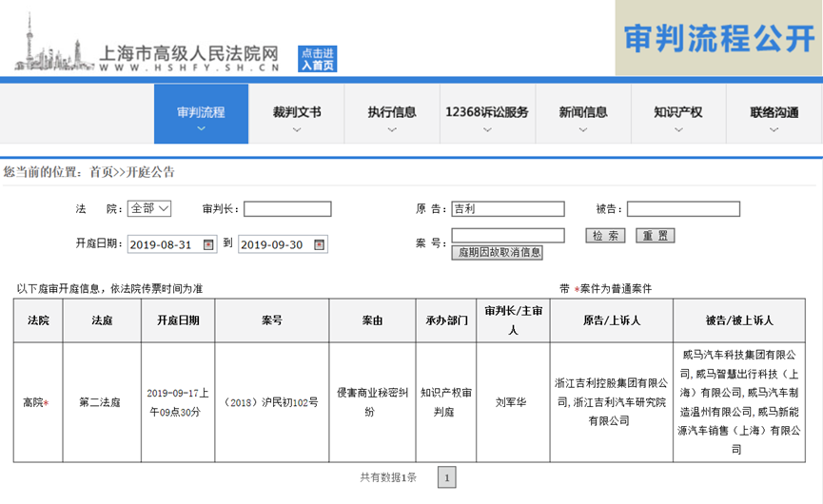
Task: Expand chevron under 执行信息
Action: 392,129
